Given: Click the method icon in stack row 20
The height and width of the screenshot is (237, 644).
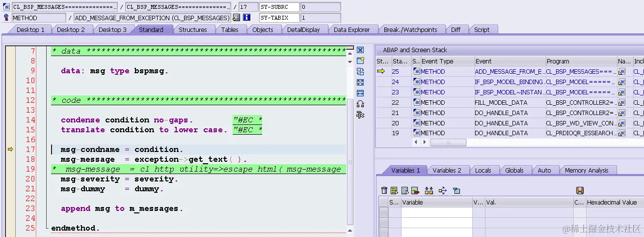Looking at the screenshot, I should point(416,123).
